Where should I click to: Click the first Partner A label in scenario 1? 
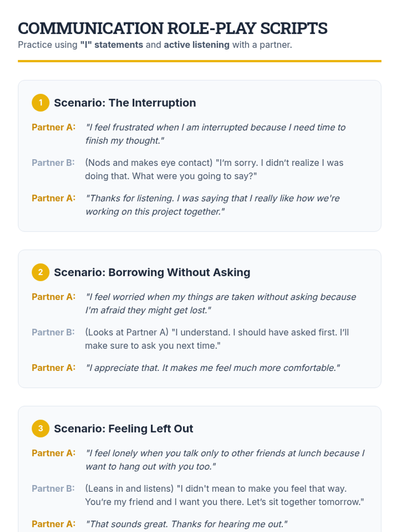point(54,127)
